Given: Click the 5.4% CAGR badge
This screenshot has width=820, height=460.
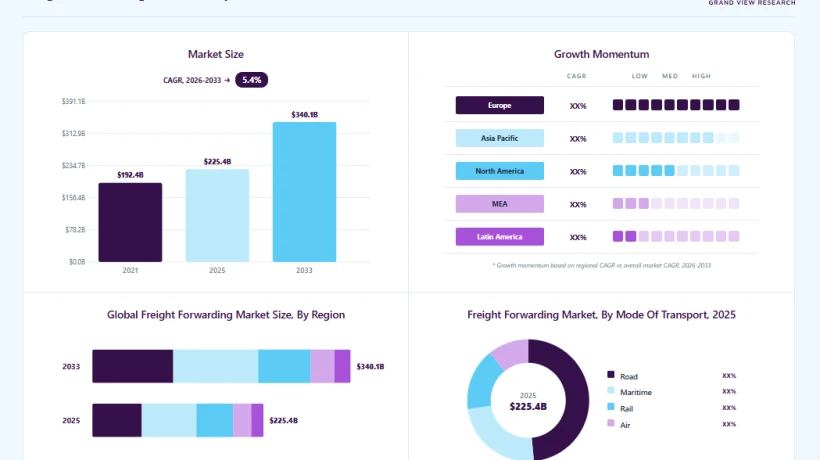Looking at the screenshot, I should point(252,80).
